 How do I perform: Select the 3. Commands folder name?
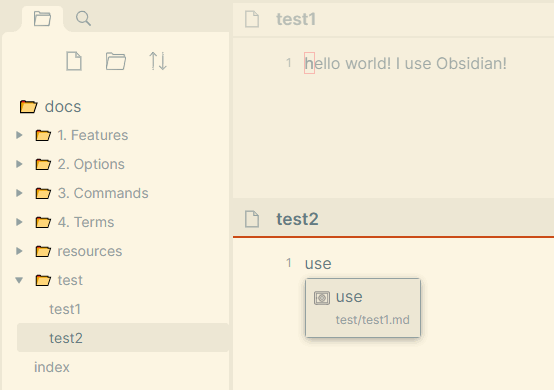103,193
